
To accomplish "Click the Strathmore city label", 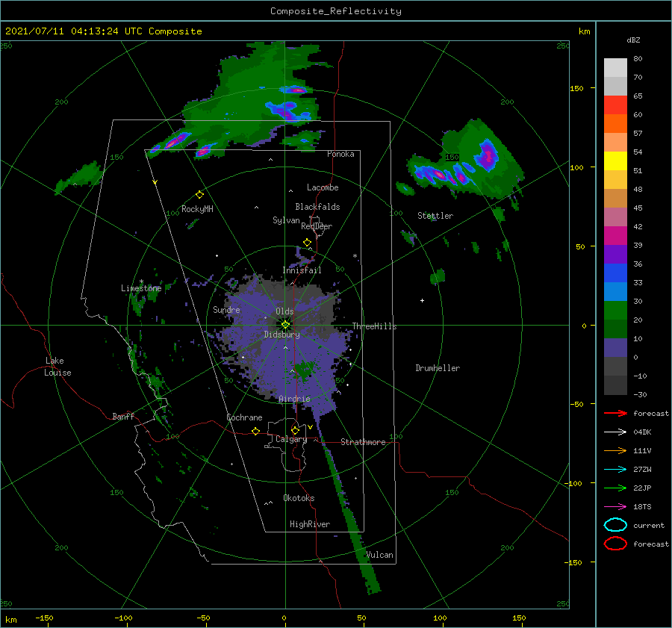I will pos(363,442).
